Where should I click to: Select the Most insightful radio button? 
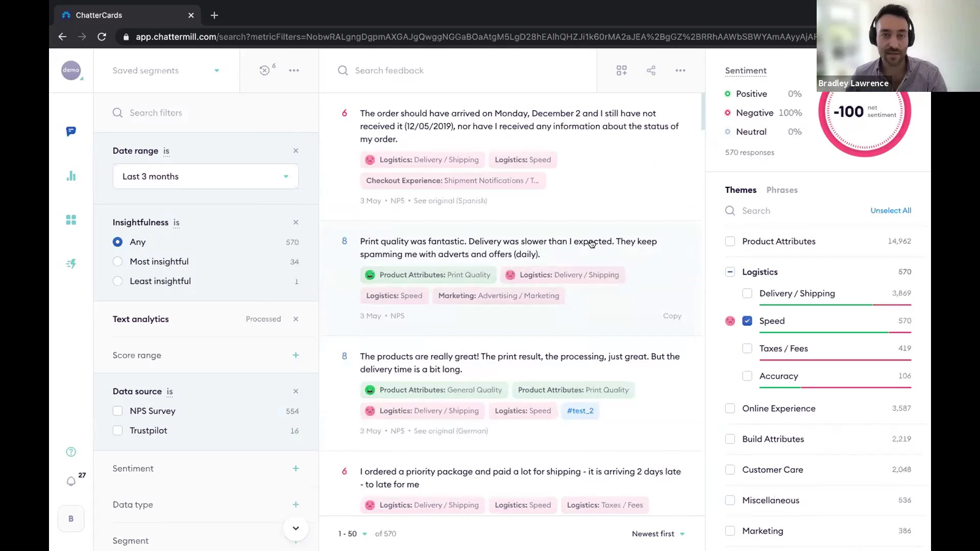pos(117,261)
